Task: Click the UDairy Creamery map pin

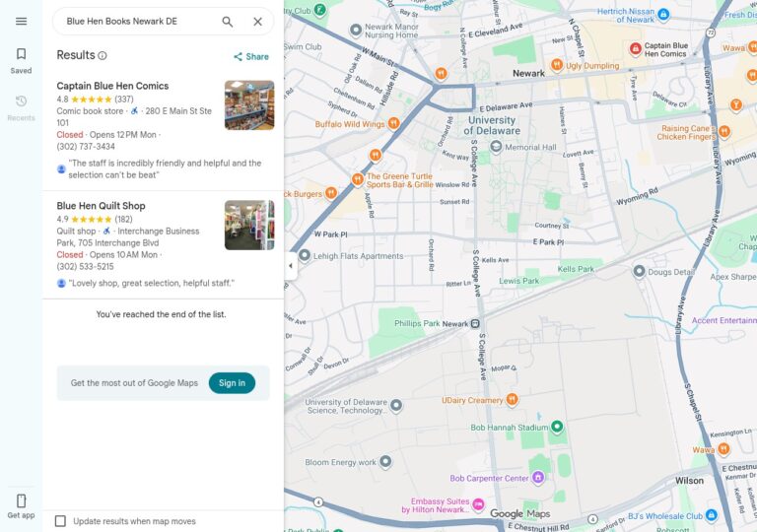Action: pyautogui.click(x=512, y=399)
